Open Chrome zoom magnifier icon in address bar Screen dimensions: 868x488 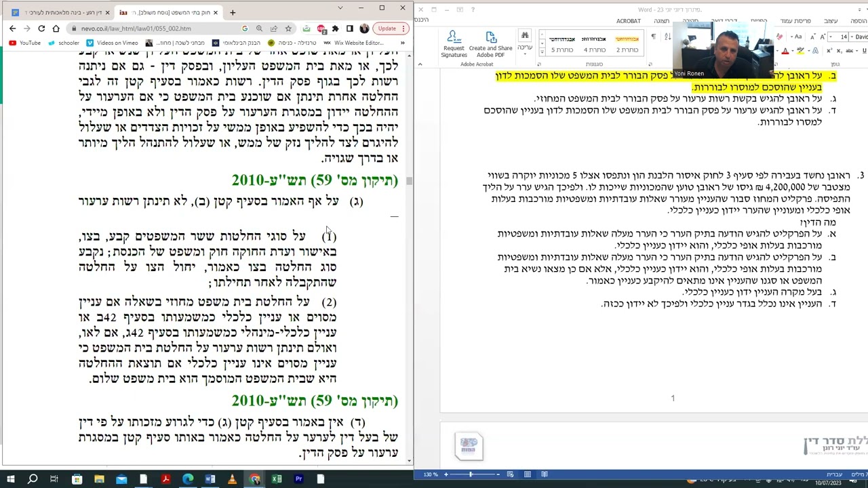(259, 28)
